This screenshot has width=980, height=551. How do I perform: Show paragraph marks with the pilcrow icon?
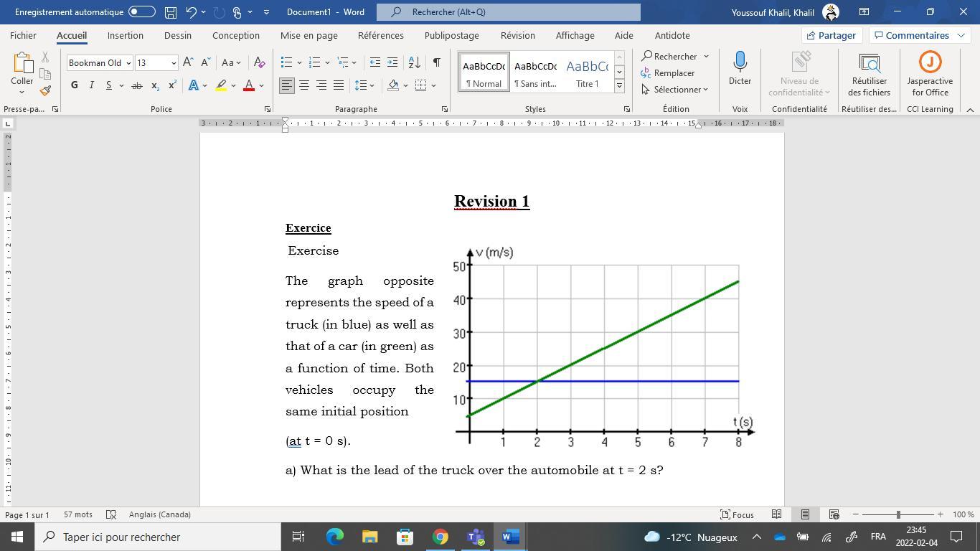pyautogui.click(x=436, y=62)
